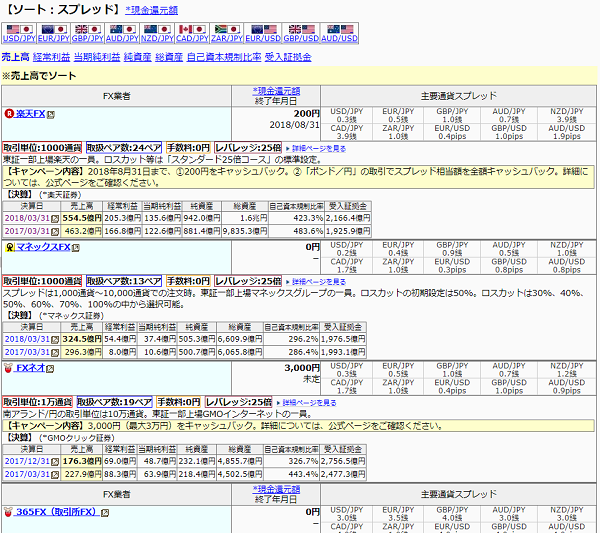This screenshot has width=600, height=533.
Task: Open 楽天証券 settlement date link in 463.2億円 row
Action: click(27, 231)
